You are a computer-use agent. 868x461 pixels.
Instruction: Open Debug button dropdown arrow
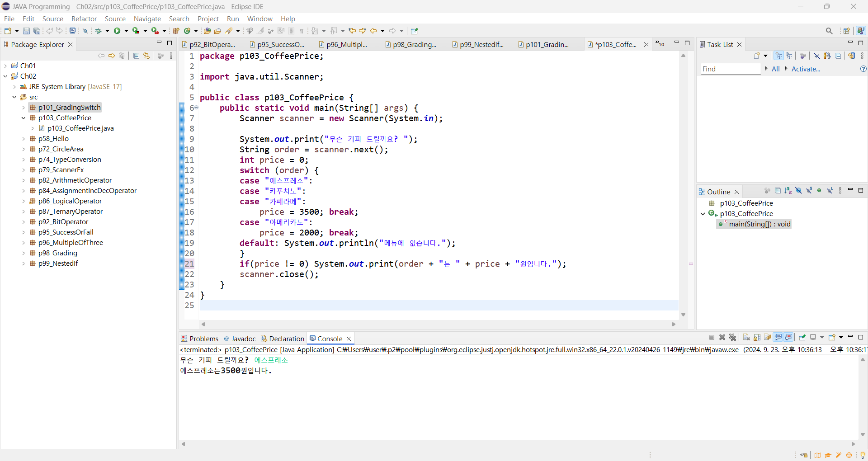[107, 31]
